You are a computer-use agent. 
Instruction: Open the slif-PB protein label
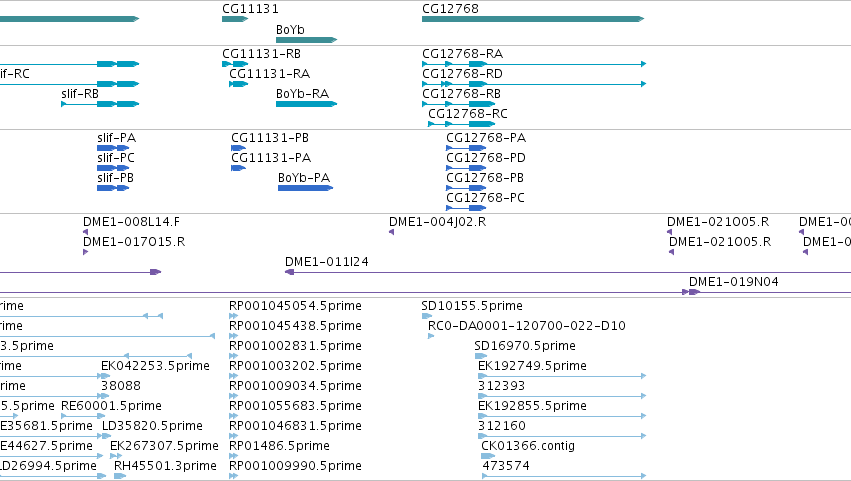click(x=115, y=178)
